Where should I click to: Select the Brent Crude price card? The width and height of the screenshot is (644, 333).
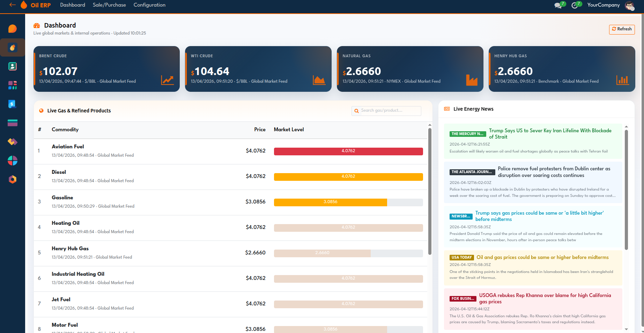[106, 69]
